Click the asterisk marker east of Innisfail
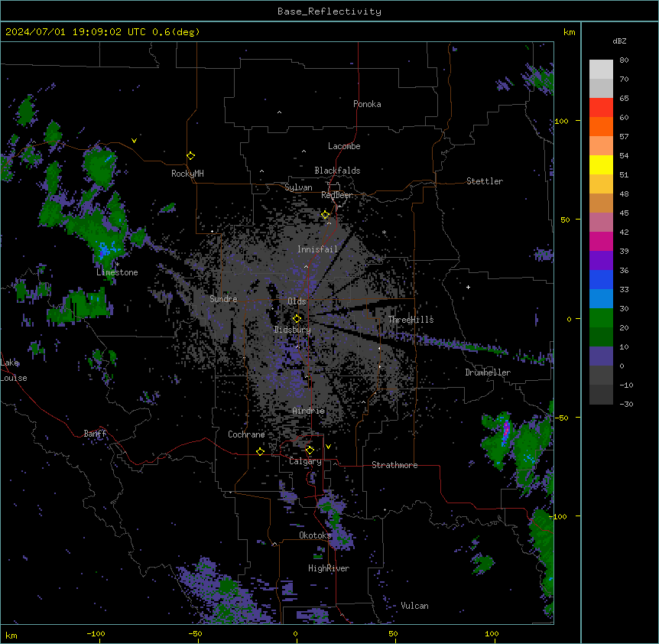This screenshot has height=644, width=659. pyautogui.click(x=384, y=233)
